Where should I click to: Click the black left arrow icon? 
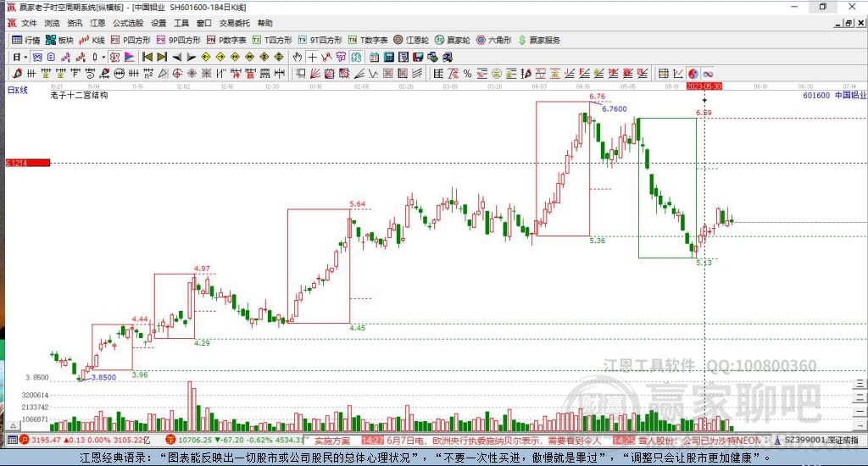click(176, 57)
